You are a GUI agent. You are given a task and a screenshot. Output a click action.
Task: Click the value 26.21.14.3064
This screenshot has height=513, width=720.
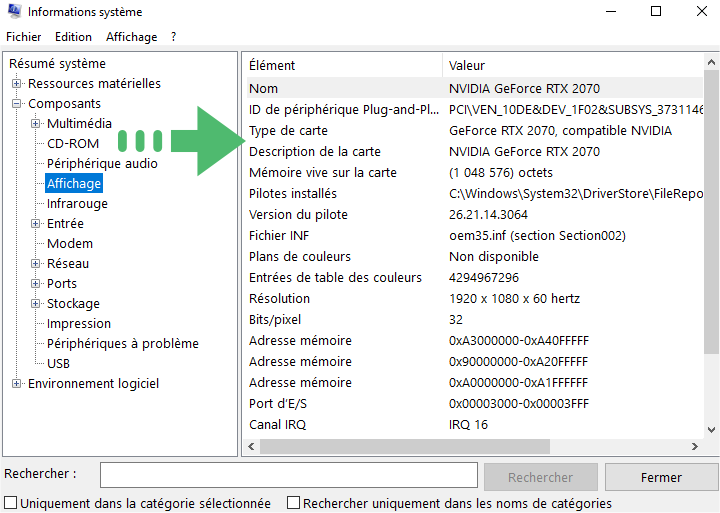[488, 215]
